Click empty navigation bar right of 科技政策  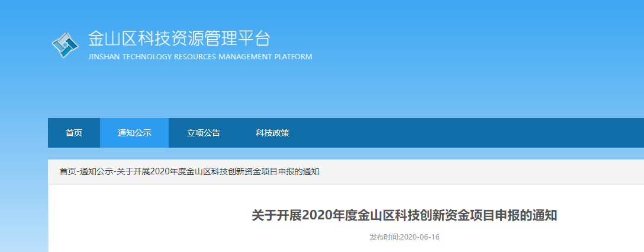coord(474,133)
